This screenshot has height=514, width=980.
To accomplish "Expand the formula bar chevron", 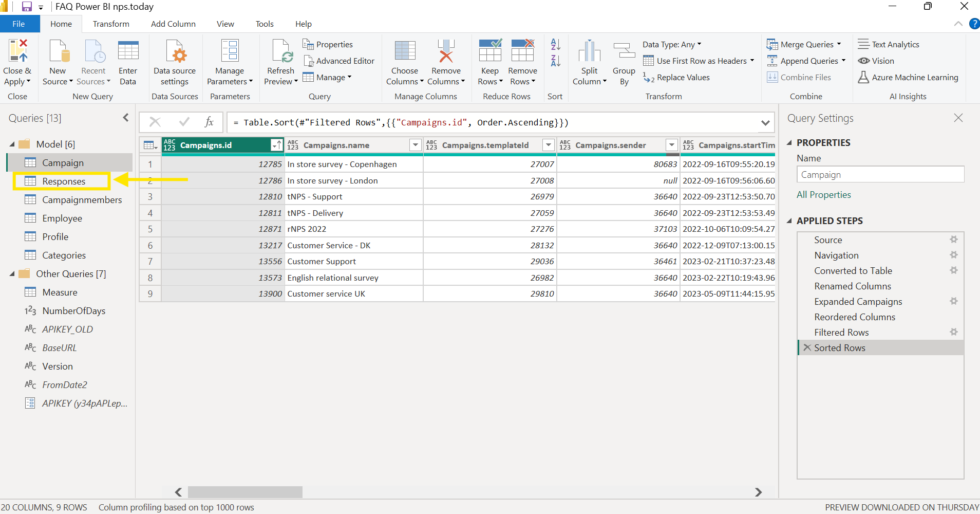I will (765, 123).
